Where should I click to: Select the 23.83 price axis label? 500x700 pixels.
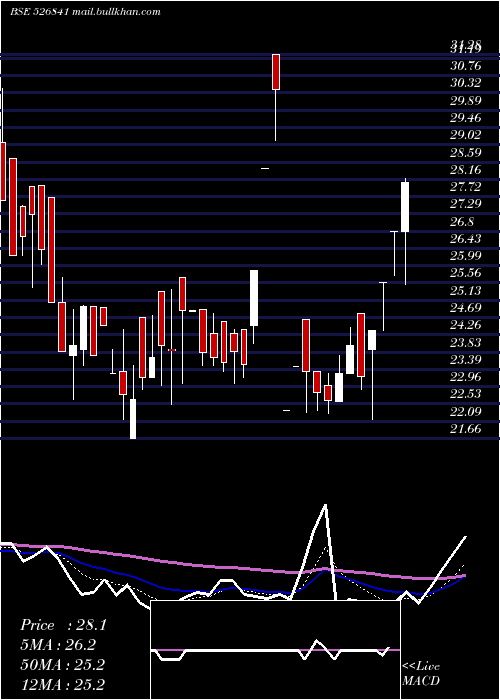tap(466, 342)
